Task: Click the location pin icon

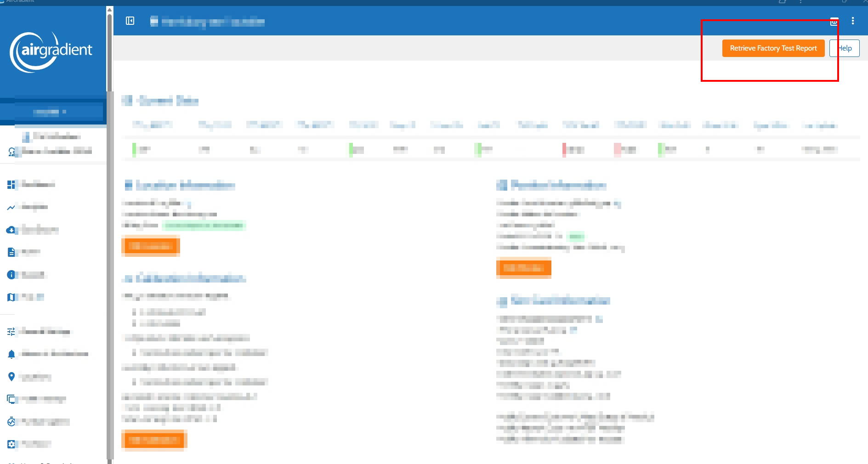Action: pyautogui.click(x=11, y=377)
